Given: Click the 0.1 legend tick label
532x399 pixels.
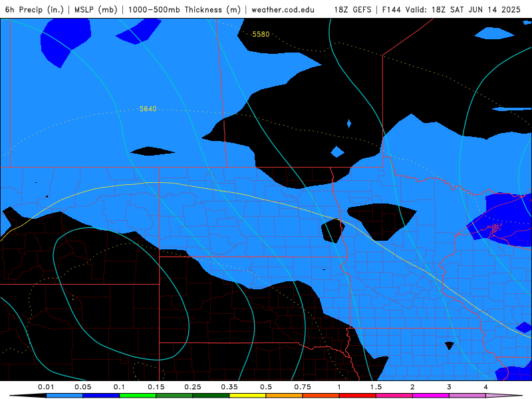Looking at the screenshot, I should click(119, 387).
